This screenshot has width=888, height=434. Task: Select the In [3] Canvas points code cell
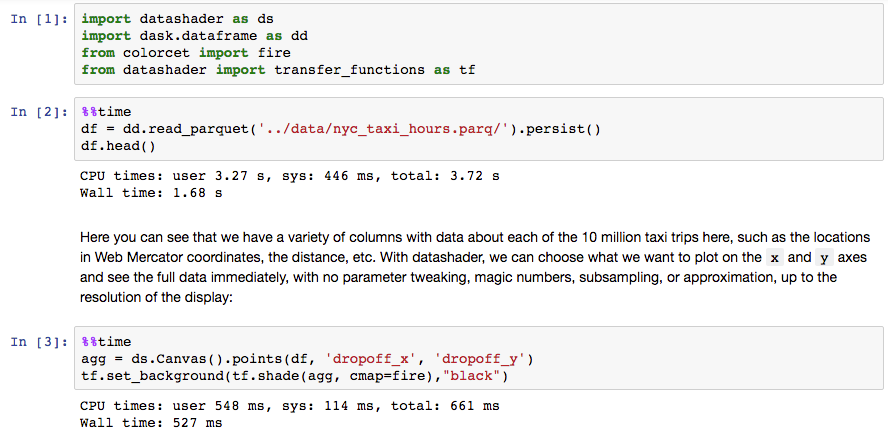(479, 359)
